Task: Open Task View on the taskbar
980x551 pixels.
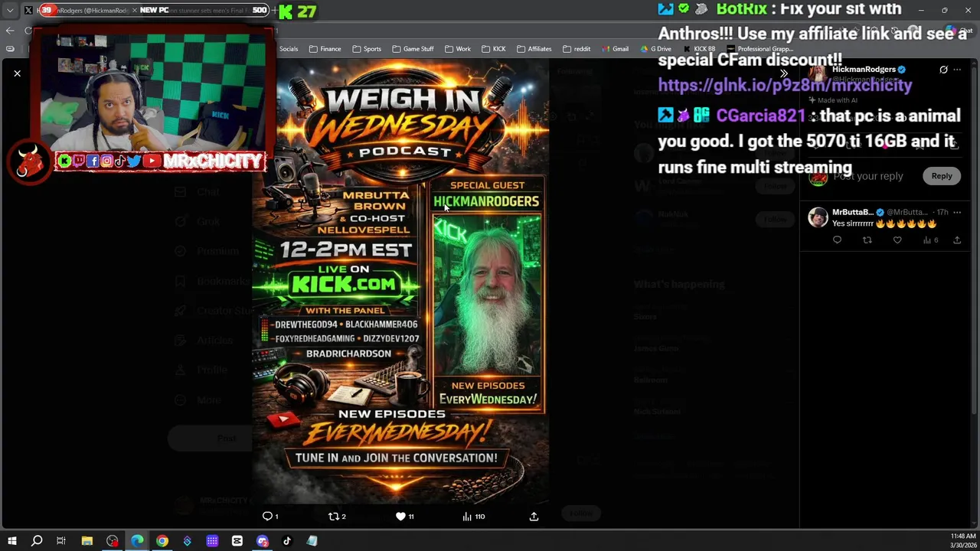Action: (61, 541)
